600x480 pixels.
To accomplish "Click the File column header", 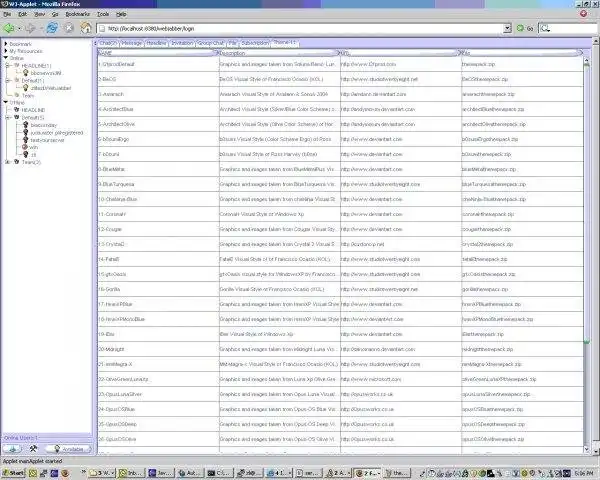I will [522, 53].
